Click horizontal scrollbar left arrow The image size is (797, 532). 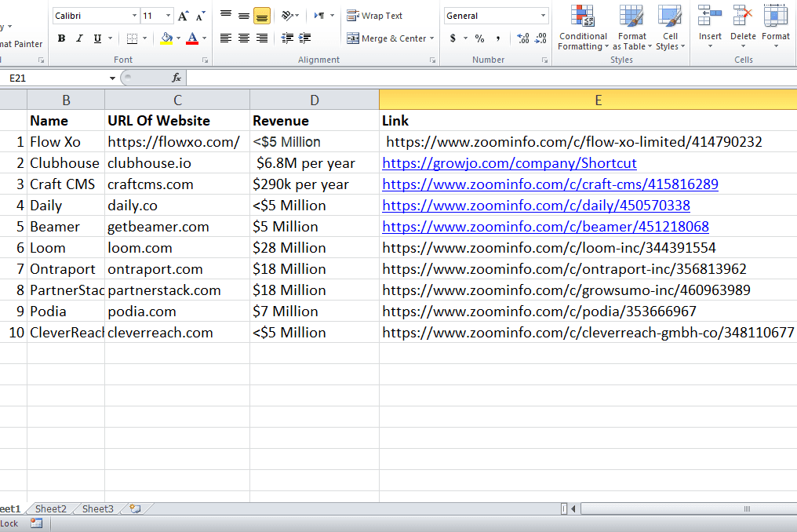pos(573,508)
